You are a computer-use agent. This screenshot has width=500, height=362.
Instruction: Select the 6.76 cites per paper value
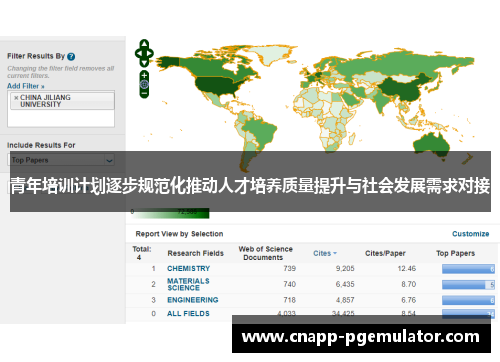click(x=408, y=300)
